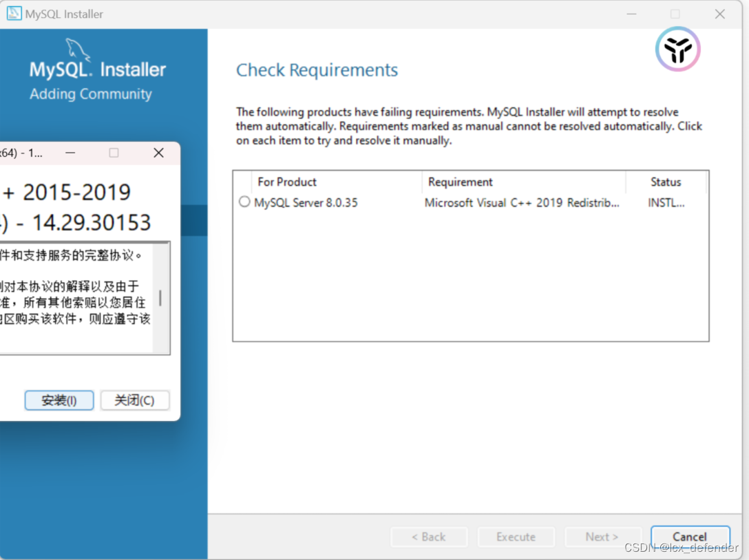The height and width of the screenshot is (560, 749).
Task: Click the Requirement column header
Action: pos(524,182)
